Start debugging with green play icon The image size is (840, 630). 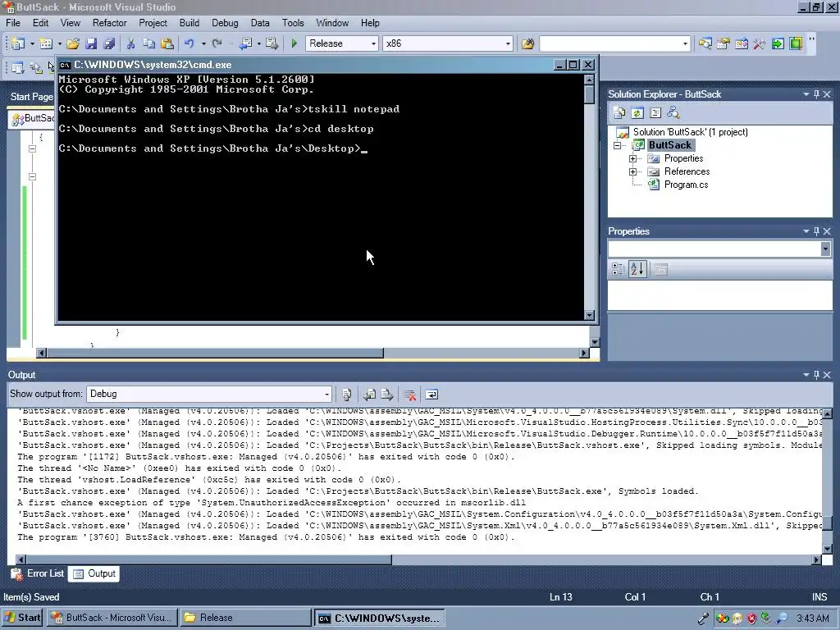pos(294,43)
